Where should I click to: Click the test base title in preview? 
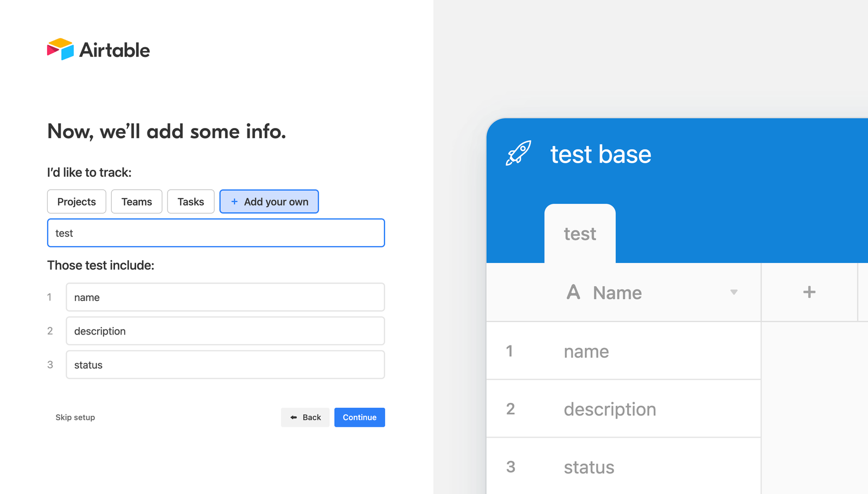tap(601, 155)
